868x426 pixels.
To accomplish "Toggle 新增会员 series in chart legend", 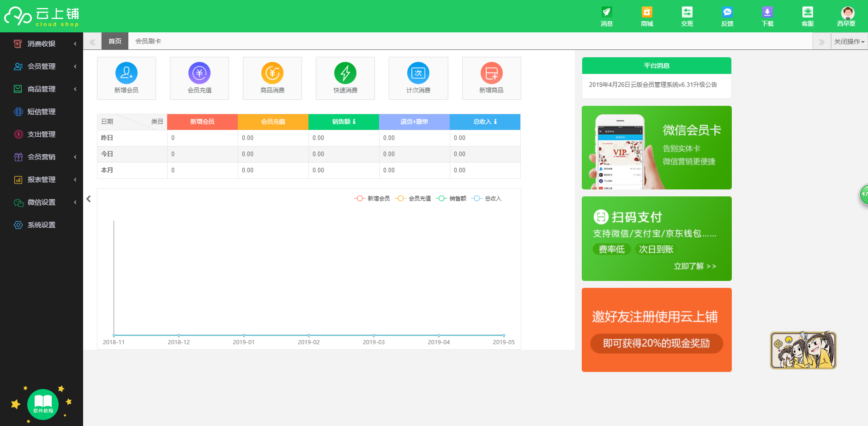I will point(372,199).
